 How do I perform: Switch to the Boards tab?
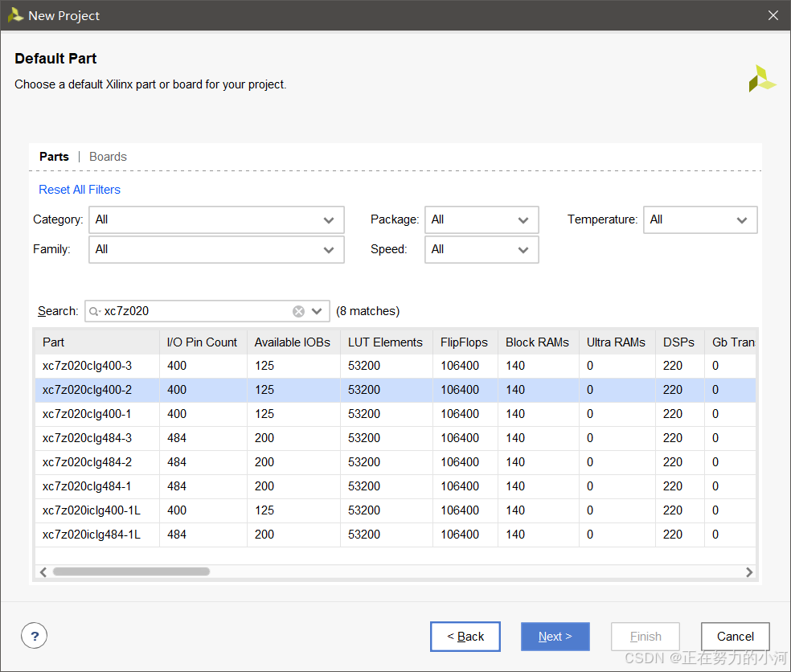pos(108,157)
